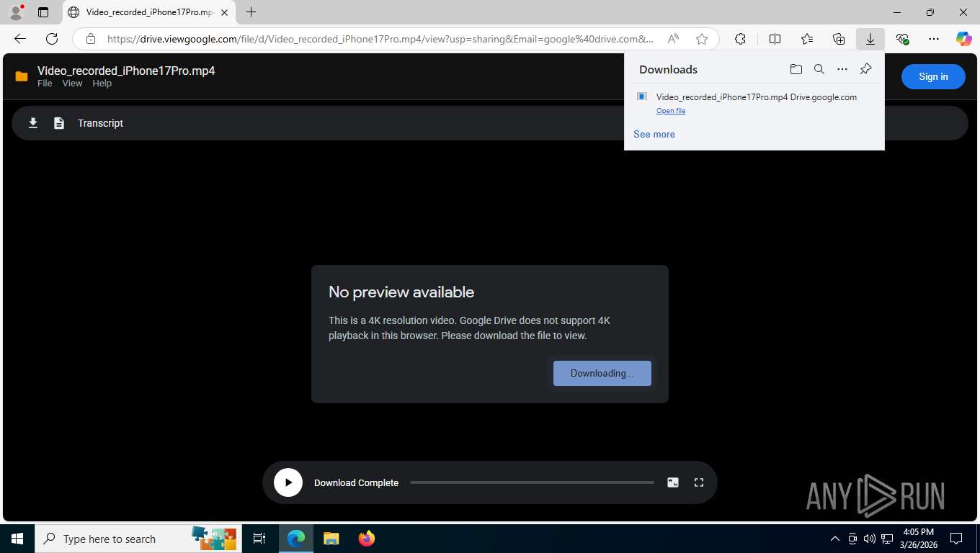980x553 pixels.
Task: Open the Collections icon
Action: 839,39
